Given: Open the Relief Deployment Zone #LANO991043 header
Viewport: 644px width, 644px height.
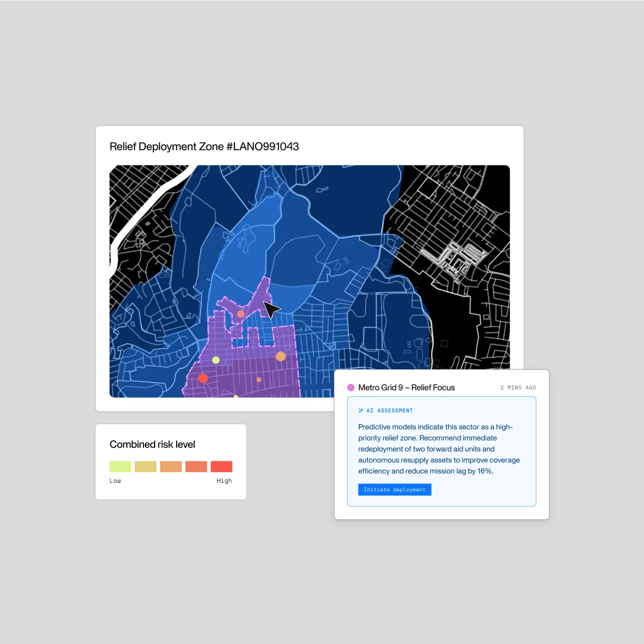Looking at the screenshot, I should [x=204, y=146].
